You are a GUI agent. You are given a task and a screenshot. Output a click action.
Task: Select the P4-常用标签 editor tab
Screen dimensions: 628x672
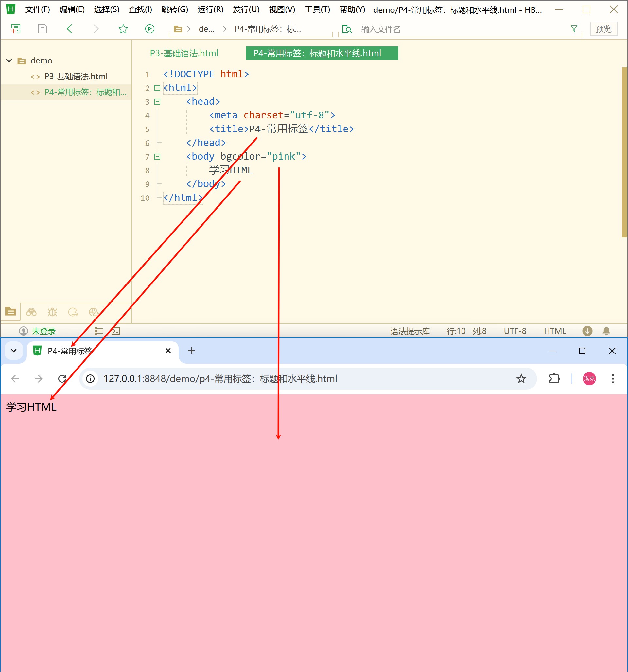(322, 53)
